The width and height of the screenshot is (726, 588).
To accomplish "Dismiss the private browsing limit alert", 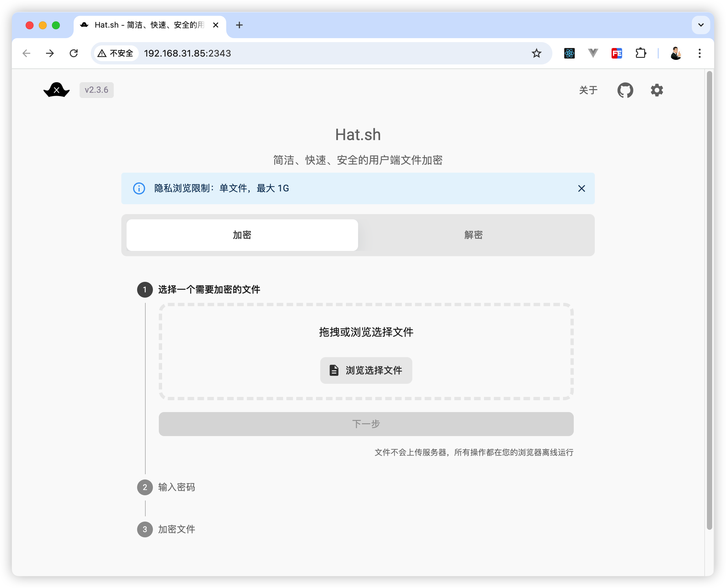I will pos(581,188).
